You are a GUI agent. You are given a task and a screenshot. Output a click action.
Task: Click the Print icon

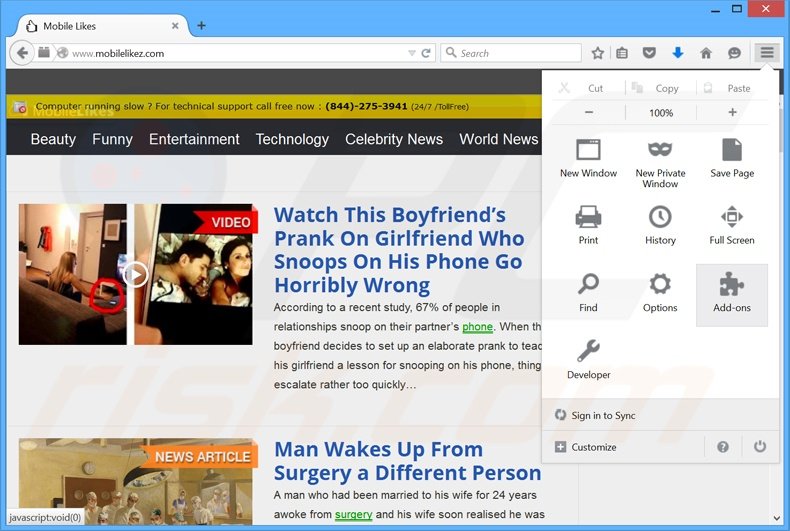pos(588,225)
